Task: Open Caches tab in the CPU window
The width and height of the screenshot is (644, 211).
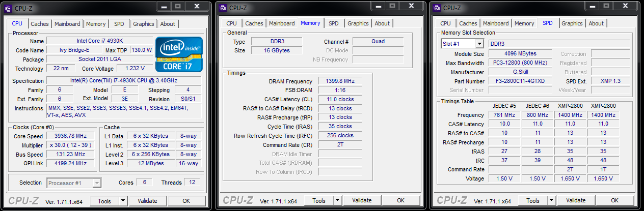Action: pos(40,24)
